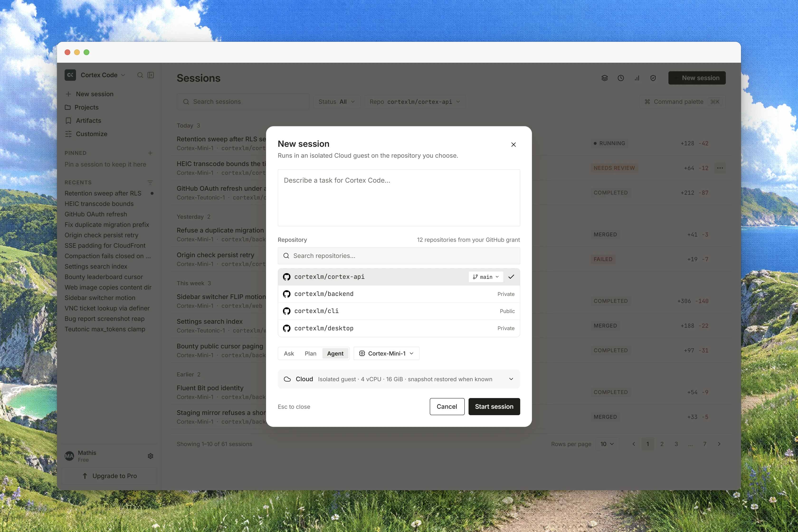The height and width of the screenshot is (532, 798).
Task: Click the New session button in header
Action: [x=697, y=78]
